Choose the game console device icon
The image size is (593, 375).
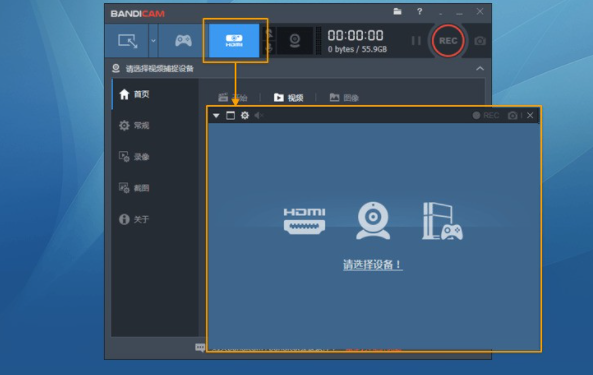click(x=442, y=221)
